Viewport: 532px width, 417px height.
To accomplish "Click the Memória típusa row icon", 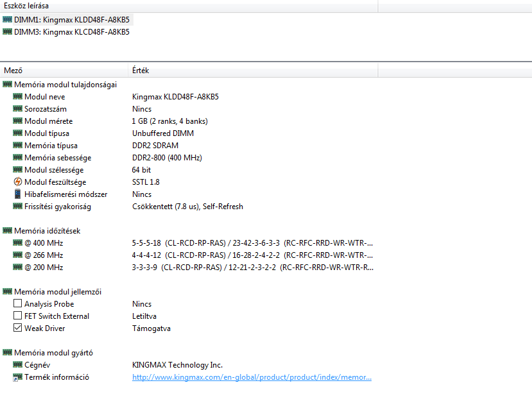I will pyautogui.click(x=17, y=145).
